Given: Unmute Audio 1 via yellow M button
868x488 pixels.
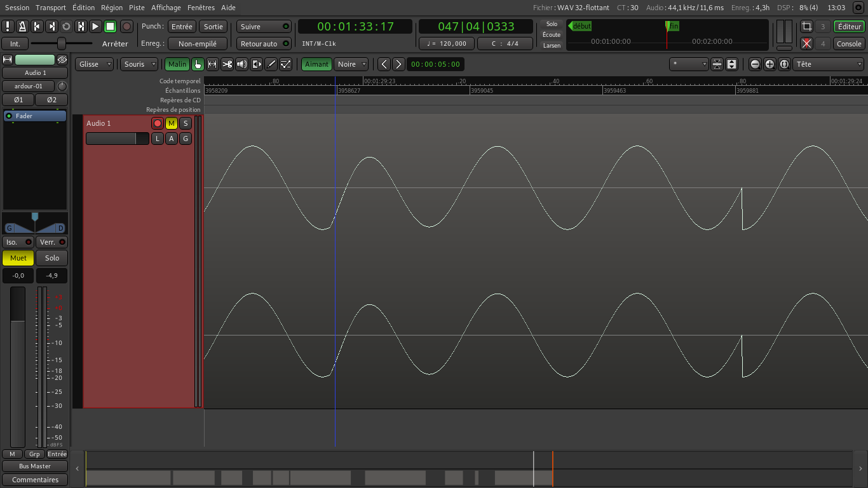Looking at the screenshot, I should 172,123.
